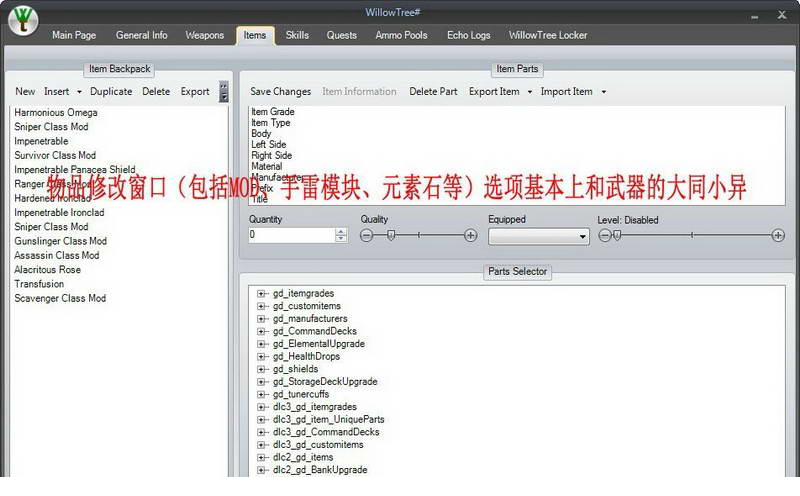Select Gunslinger Class Mod item
The height and width of the screenshot is (496, 800).
(60, 241)
